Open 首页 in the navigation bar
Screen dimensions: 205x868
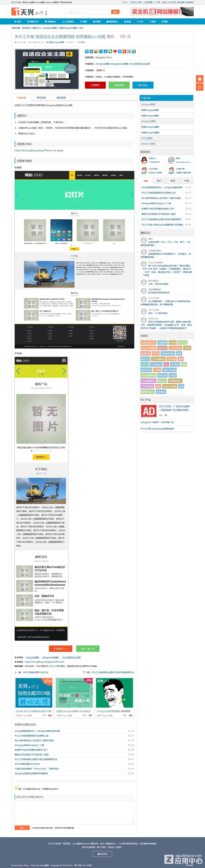(x=17, y=22)
